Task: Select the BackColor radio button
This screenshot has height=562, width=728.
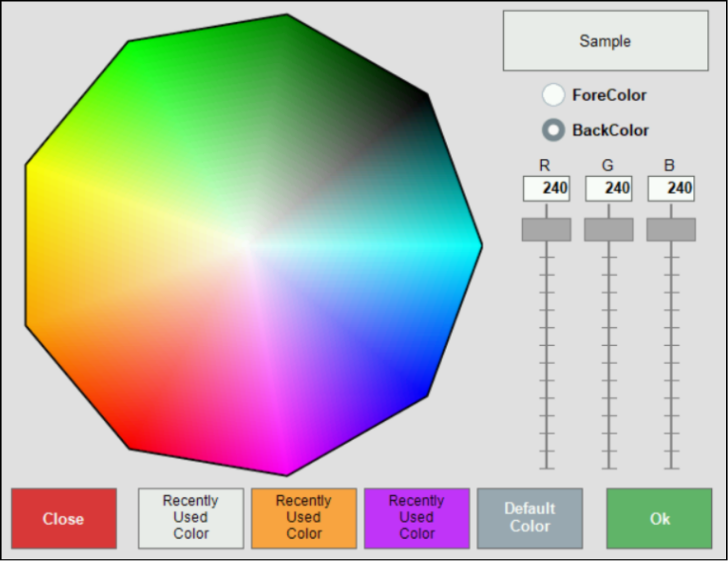Action: [x=553, y=130]
